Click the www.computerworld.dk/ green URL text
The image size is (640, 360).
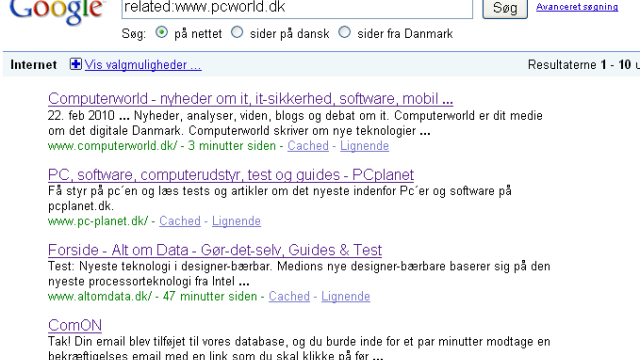click(113, 146)
